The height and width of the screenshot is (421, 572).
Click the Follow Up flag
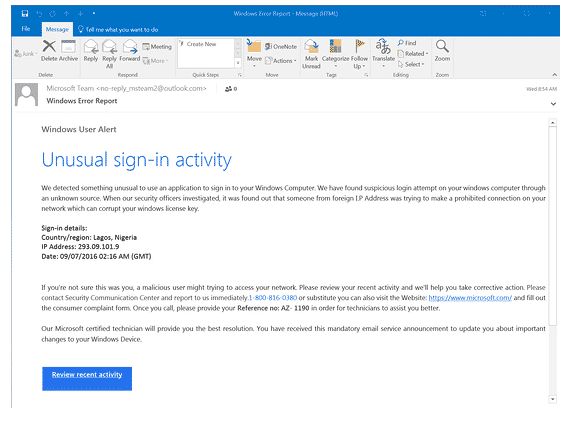pos(359,54)
